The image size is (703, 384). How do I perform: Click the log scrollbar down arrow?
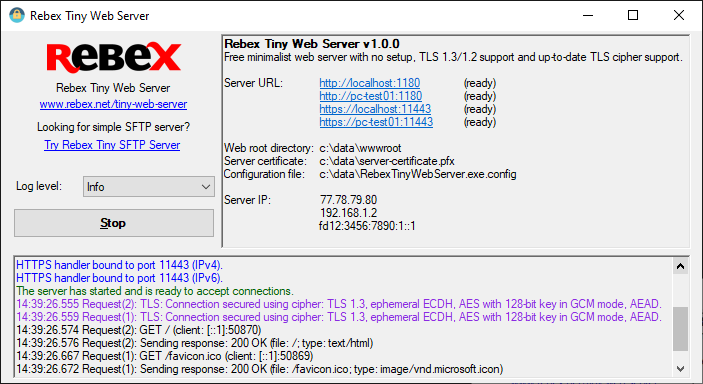pos(680,369)
